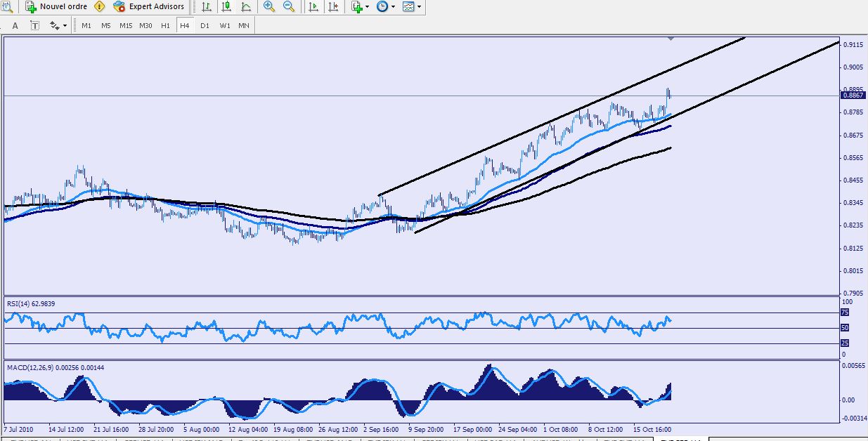This screenshot has width=868, height=441.
Task: Switch chart to bar chart mode
Action: point(206,6)
